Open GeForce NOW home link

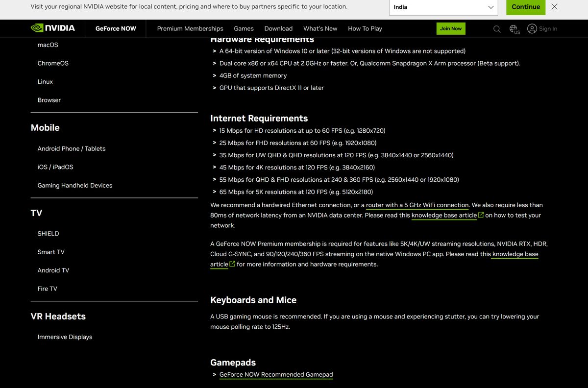coord(116,28)
